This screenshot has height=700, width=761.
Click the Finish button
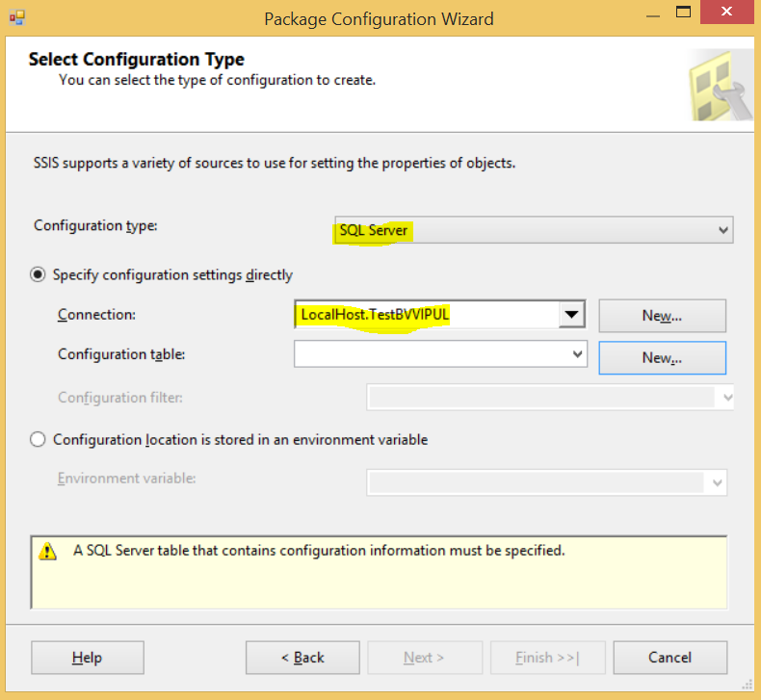547,658
